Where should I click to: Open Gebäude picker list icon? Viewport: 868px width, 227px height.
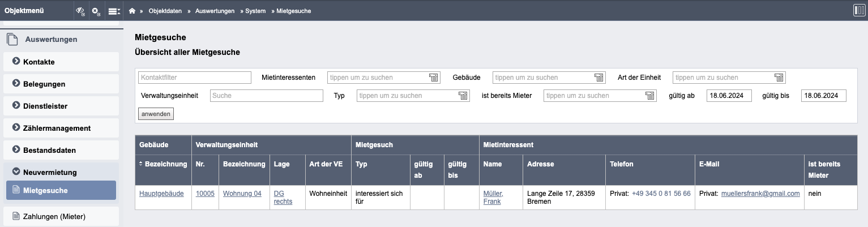pos(598,78)
